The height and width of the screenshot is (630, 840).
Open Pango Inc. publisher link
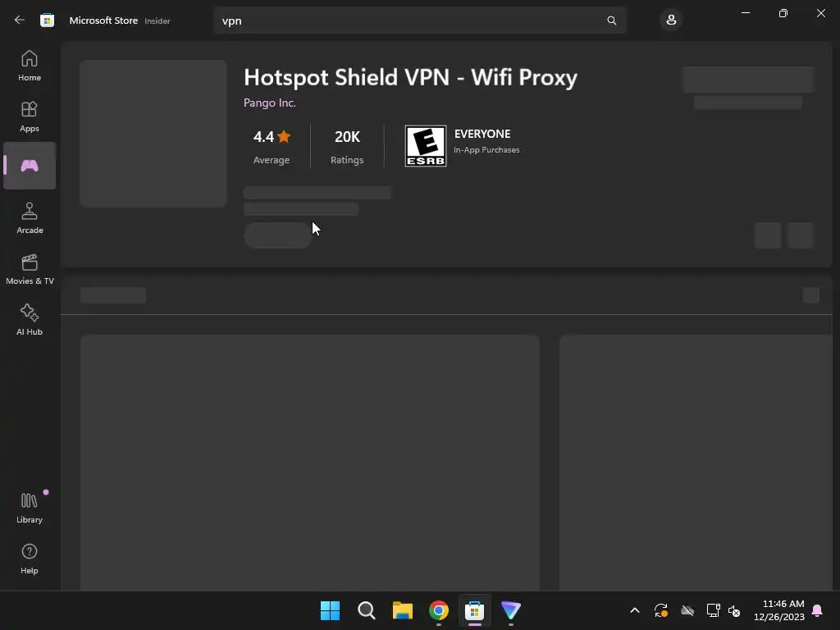pyautogui.click(x=269, y=103)
